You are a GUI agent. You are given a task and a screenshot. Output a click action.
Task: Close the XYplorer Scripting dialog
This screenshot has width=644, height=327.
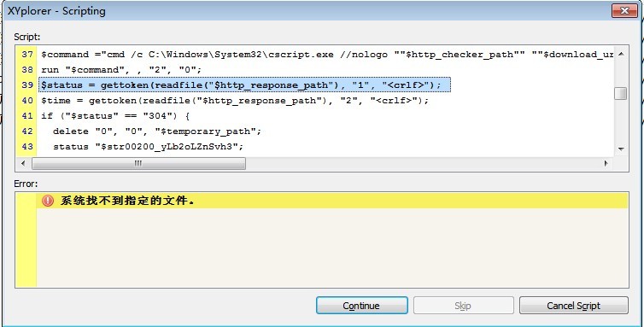pos(624,11)
